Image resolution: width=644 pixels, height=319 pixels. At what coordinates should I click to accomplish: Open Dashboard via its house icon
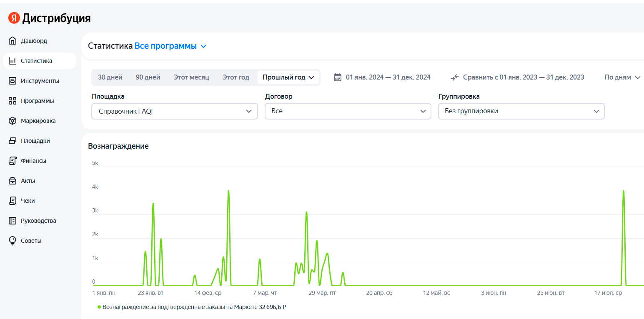(13, 41)
